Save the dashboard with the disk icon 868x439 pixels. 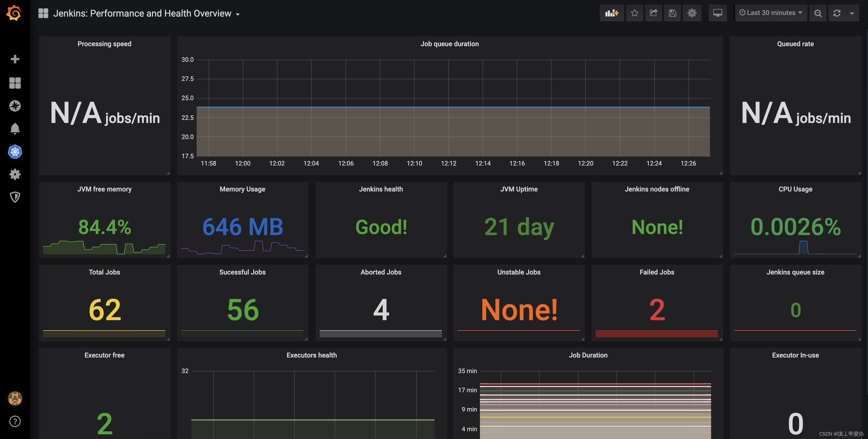[672, 13]
